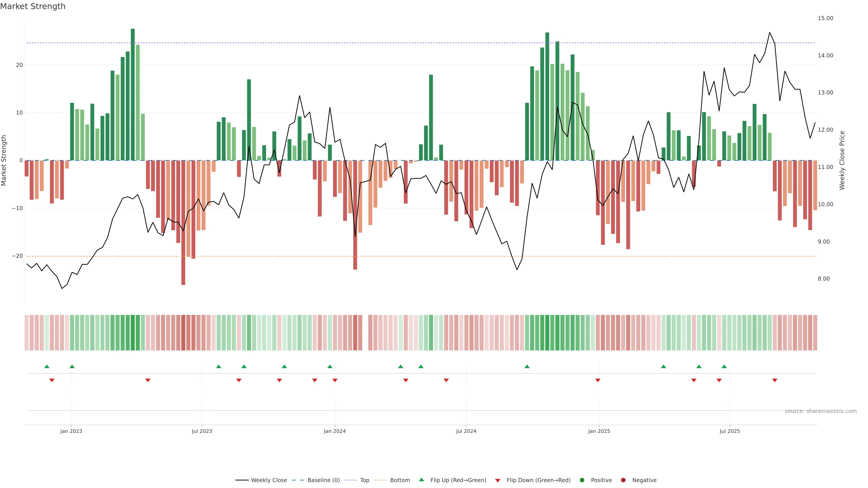Click the dark red Negative circle legend icon
This screenshot has height=488, width=868.
pos(623,480)
